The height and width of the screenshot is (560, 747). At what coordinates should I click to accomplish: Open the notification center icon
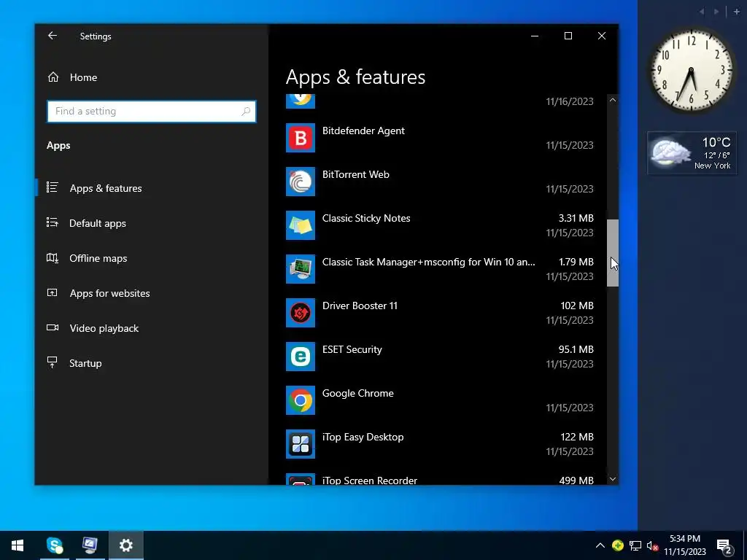tap(724, 546)
